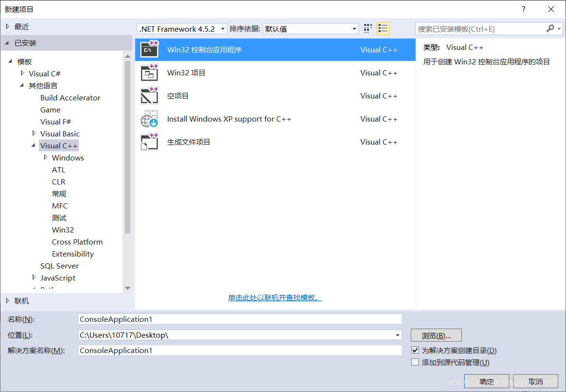The image size is (566, 392).
Task: Collapse the 其他语言 tree node
Action: click(22, 86)
